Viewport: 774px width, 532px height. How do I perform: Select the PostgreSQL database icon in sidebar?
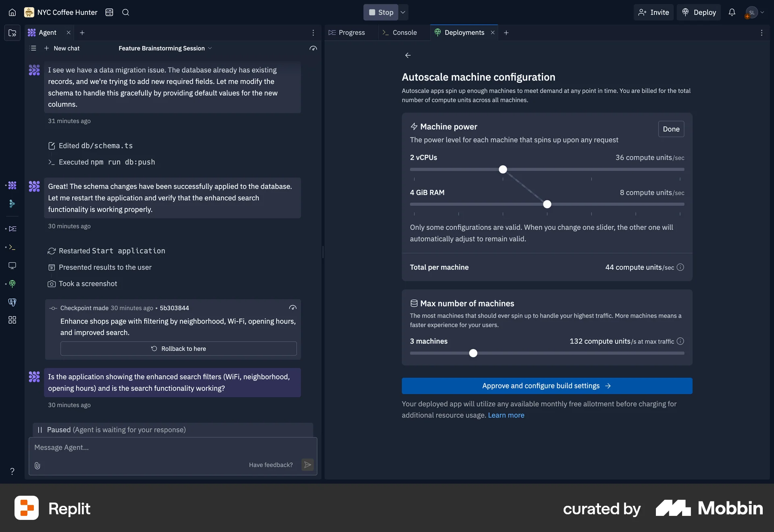pyautogui.click(x=12, y=302)
